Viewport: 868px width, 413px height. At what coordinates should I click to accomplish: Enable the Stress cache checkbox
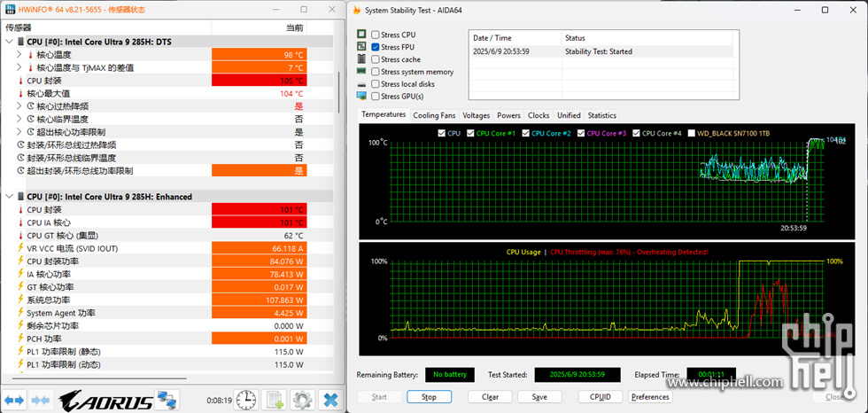click(376, 59)
